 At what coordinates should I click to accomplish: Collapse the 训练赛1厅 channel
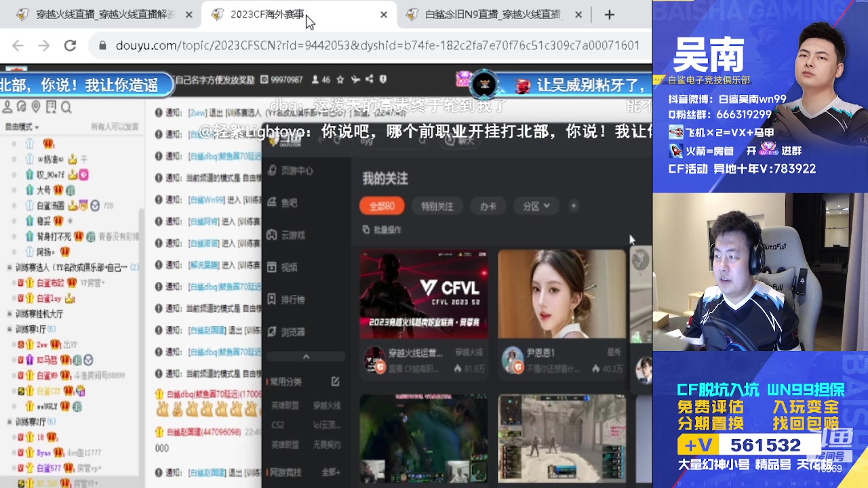pos(9,329)
